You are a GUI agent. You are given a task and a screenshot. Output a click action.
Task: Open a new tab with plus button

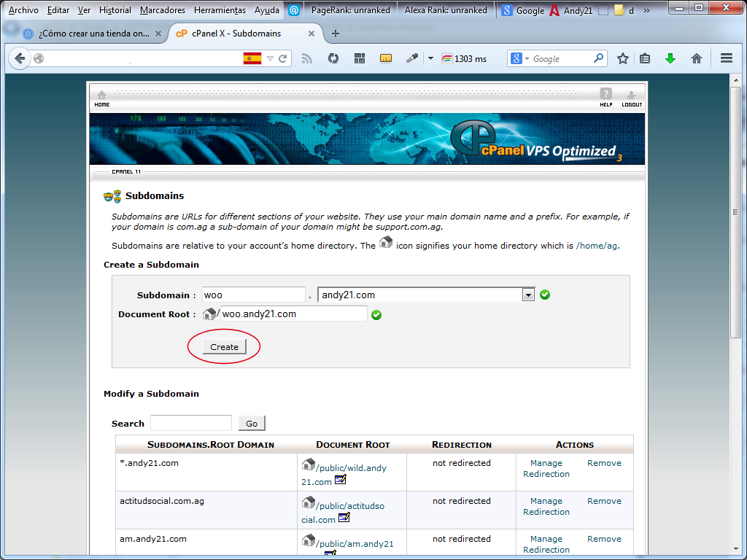(x=336, y=34)
